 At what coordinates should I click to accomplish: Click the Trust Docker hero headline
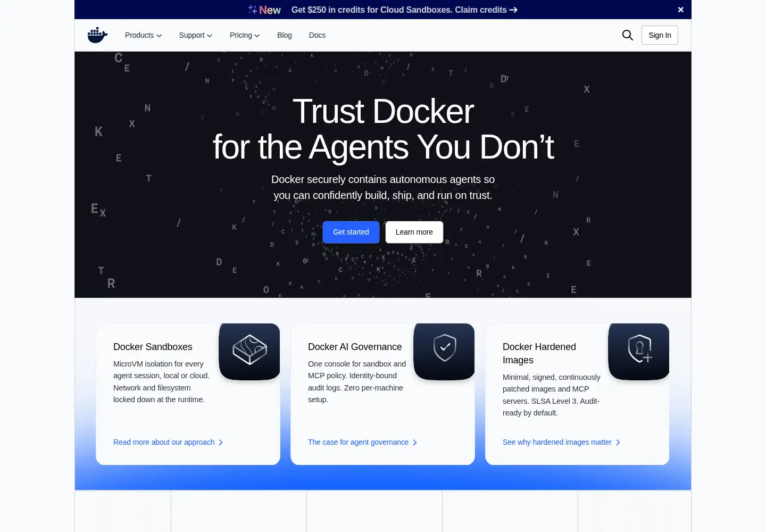[383, 129]
